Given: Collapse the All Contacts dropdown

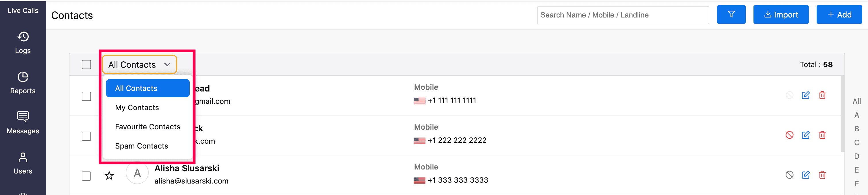Looking at the screenshot, I should [139, 65].
